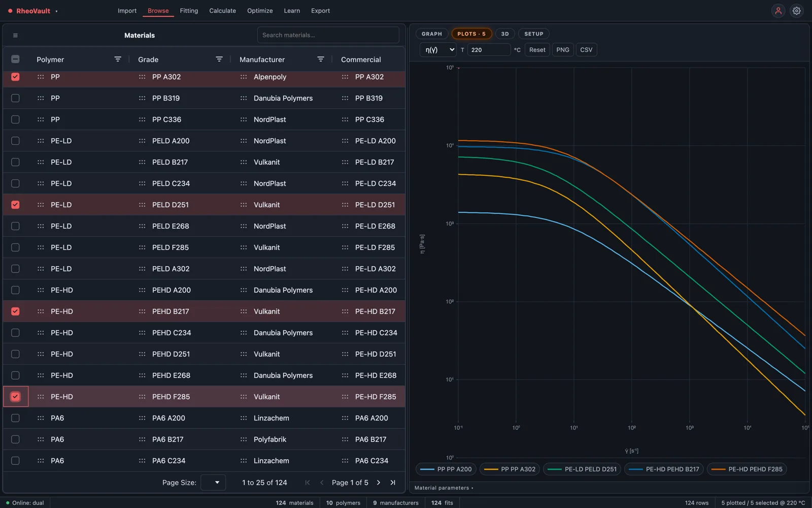Uncheck the PEHD B217 row checkbox
This screenshot has width=812, height=508.
[x=15, y=311]
